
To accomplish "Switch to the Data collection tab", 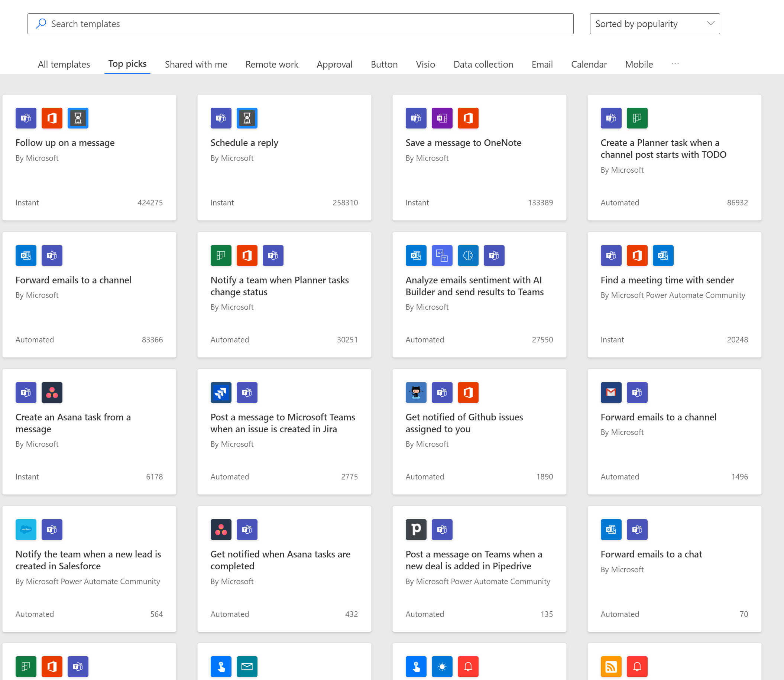I will point(483,64).
